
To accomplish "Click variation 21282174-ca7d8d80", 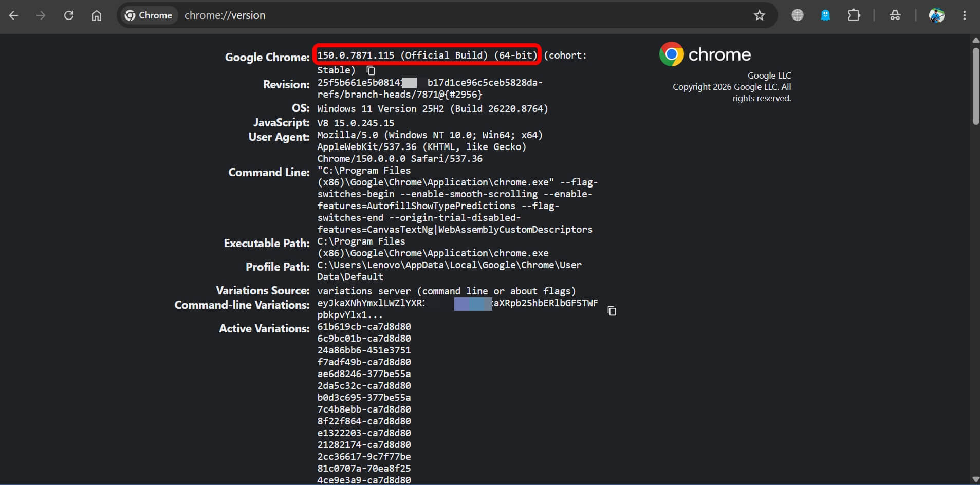I will coord(364,444).
